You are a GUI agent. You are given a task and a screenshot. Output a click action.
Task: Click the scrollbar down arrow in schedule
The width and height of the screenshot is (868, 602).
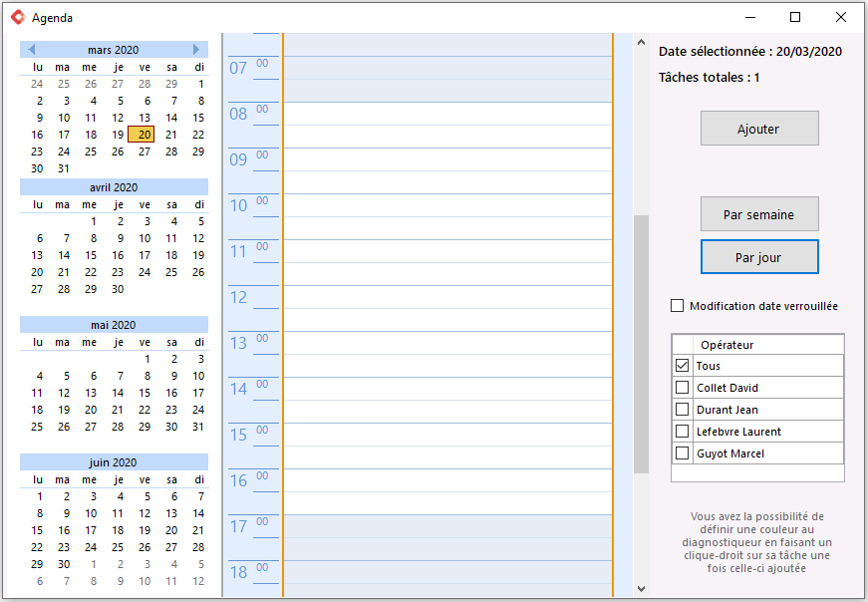pos(641,589)
